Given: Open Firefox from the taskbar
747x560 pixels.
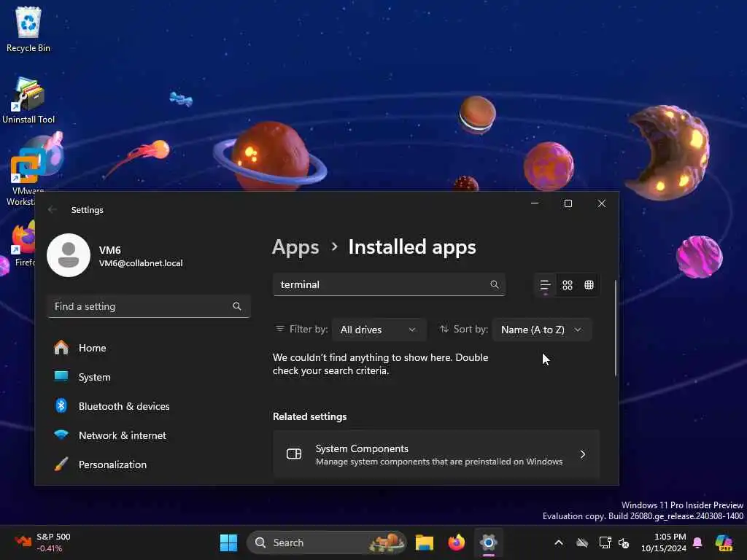Looking at the screenshot, I should [x=457, y=542].
